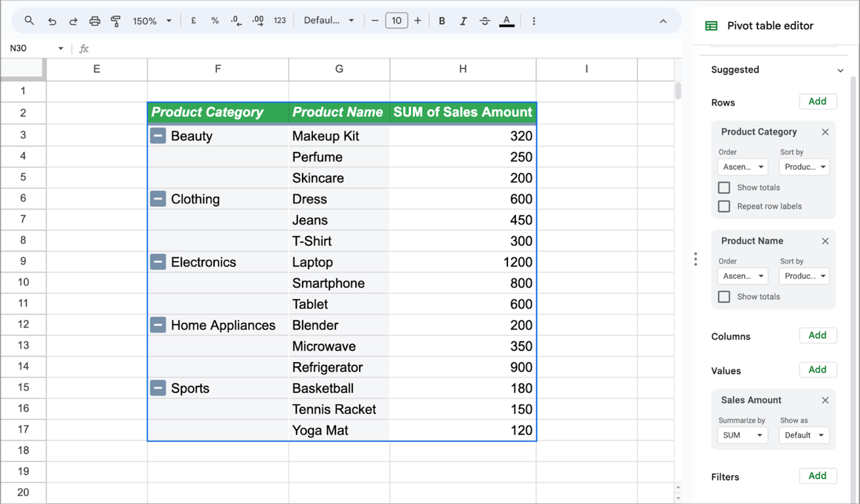Image resolution: width=860 pixels, height=504 pixels.
Task: Decrease decimal places icon
Action: [x=236, y=21]
